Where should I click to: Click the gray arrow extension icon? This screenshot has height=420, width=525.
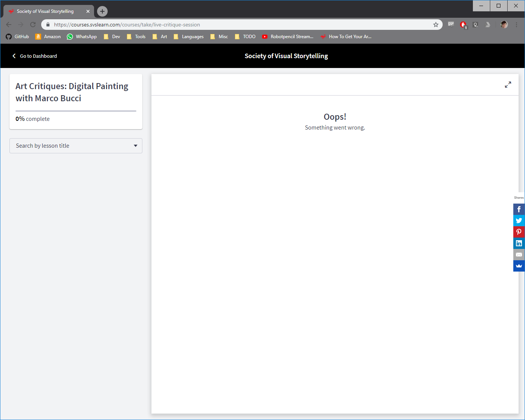488,25
